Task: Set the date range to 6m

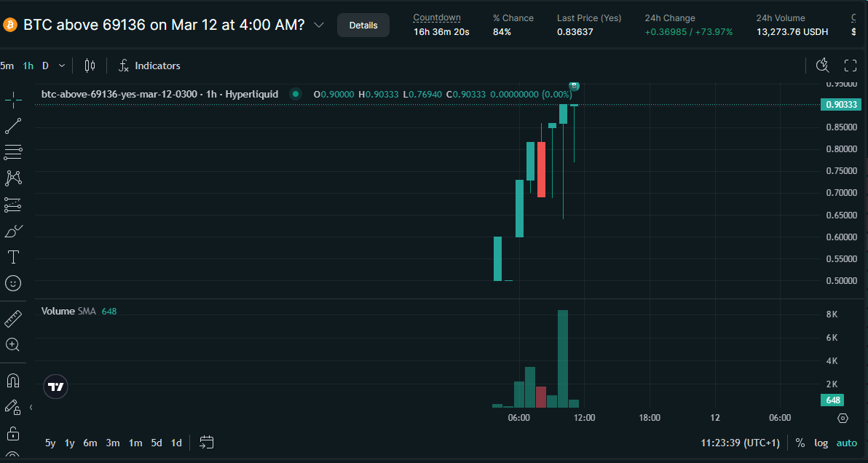Action: (90, 443)
